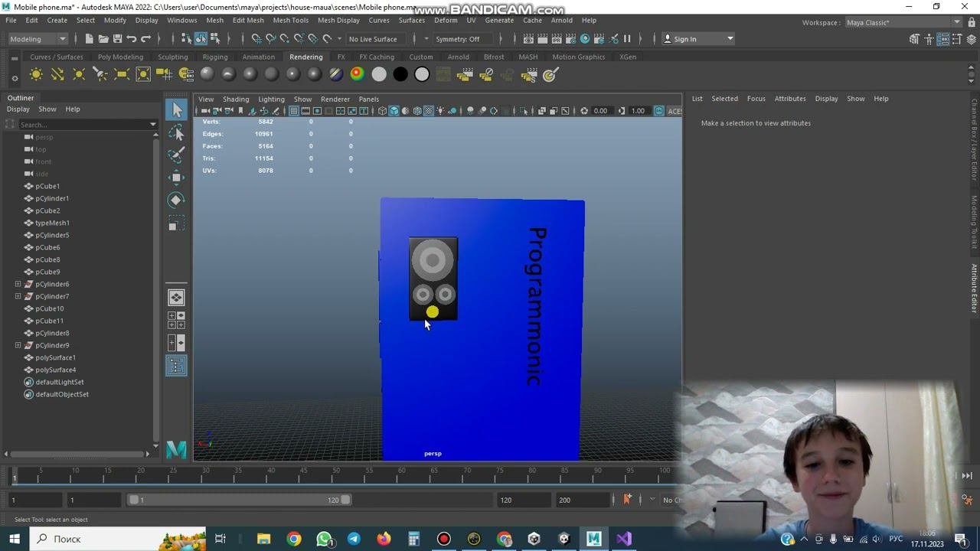Click the Spot Light shelf icon
980x551 pixels.
tap(100, 74)
